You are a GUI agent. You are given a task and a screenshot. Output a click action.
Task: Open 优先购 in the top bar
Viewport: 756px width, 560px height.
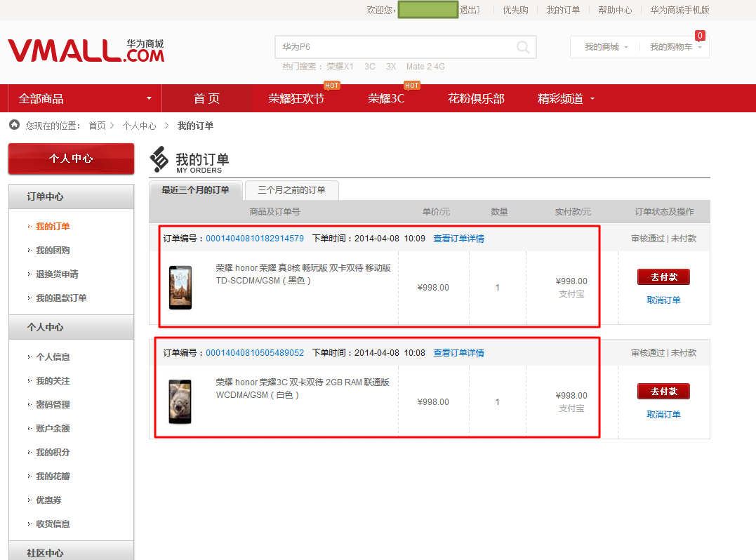click(515, 10)
